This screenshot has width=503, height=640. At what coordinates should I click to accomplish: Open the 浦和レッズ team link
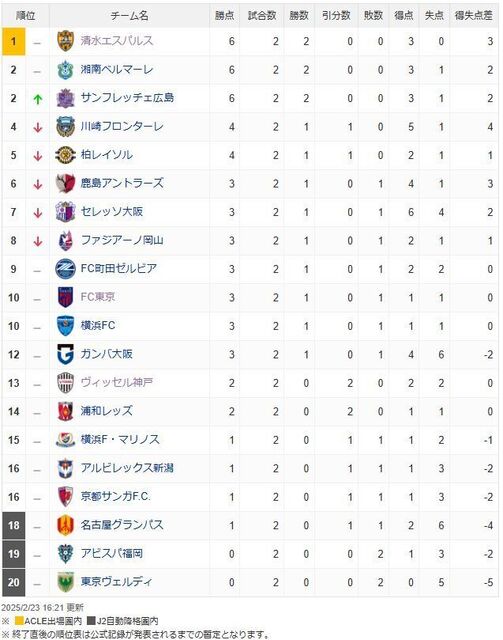107,411
